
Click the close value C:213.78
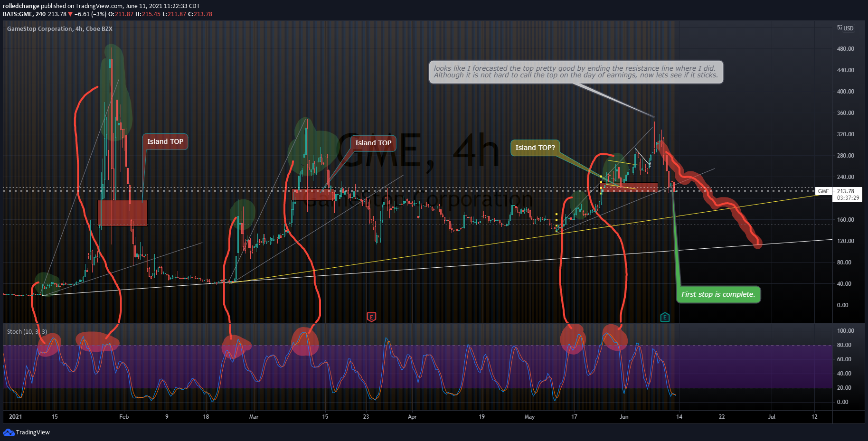coord(200,14)
